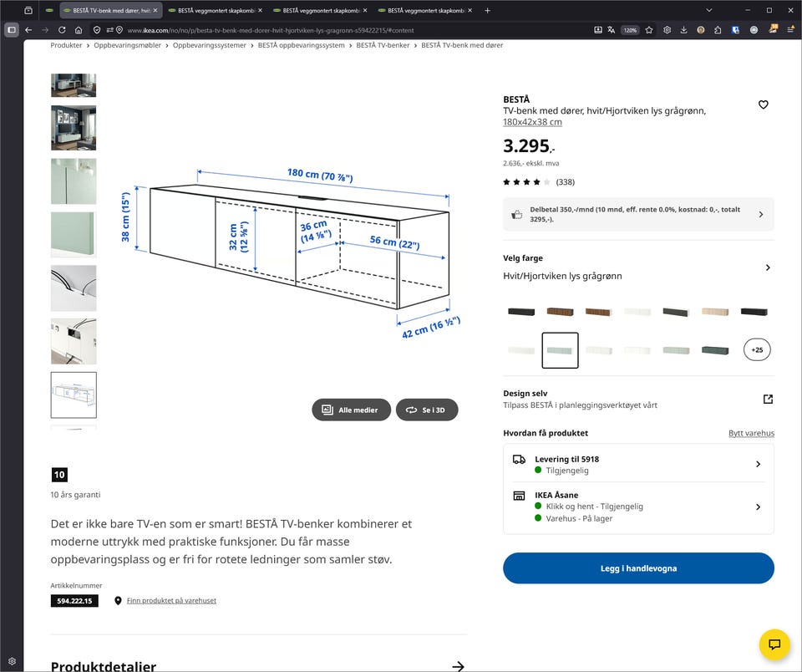Viewport: 802px width, 672px height.
Task: Open the star rating reviews (338)
Action: [539, 181]
